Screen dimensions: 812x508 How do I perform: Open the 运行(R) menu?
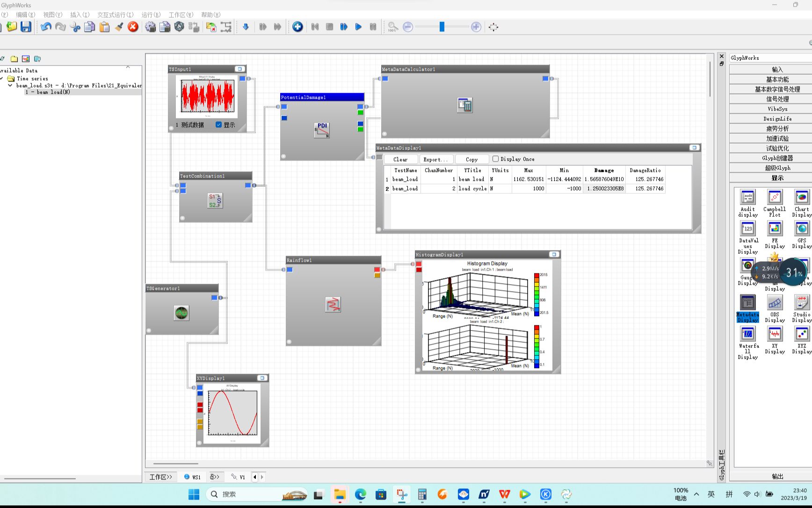coord(151,15)
